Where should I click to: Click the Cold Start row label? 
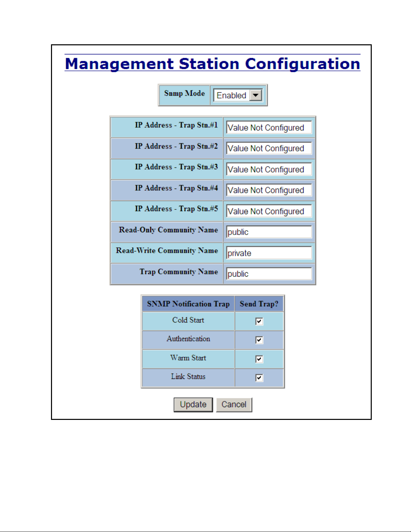(188, 320)
